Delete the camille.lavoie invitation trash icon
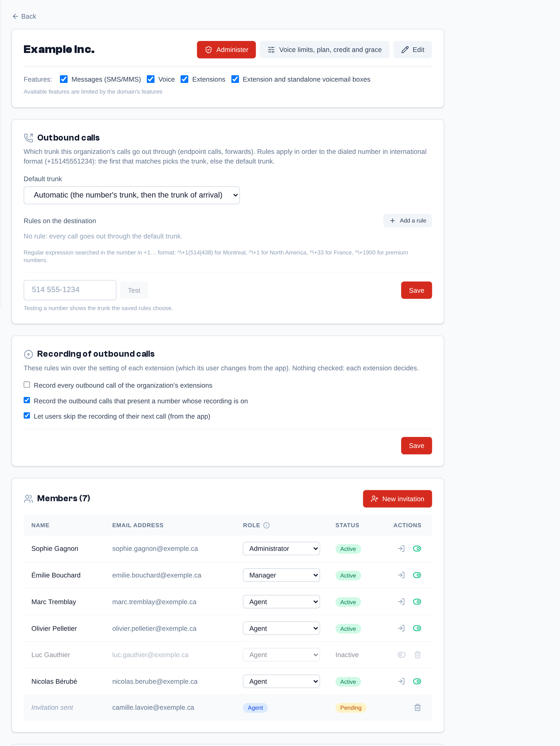This screenshot has width=560, height=746. 418,707
